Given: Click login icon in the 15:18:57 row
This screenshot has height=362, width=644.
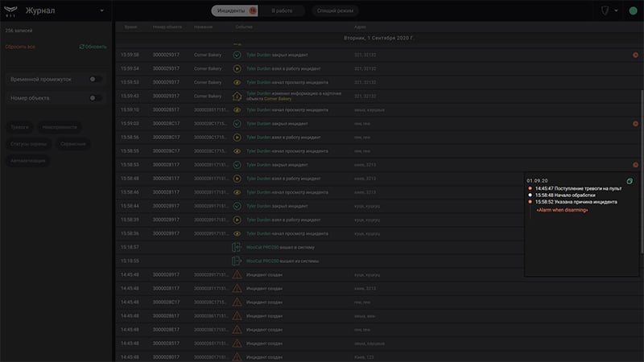Looking at the screenshot, I should pyautogui.click(x=237, y=247).
